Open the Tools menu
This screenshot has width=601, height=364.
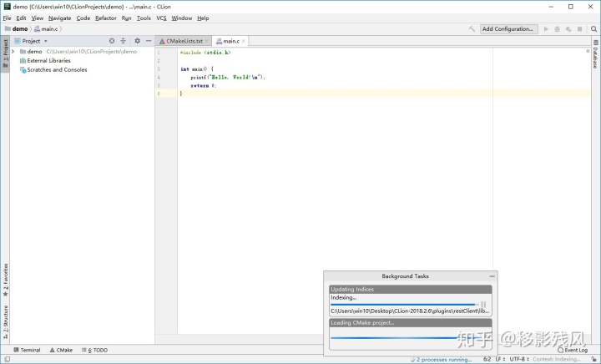pos(144,18)
